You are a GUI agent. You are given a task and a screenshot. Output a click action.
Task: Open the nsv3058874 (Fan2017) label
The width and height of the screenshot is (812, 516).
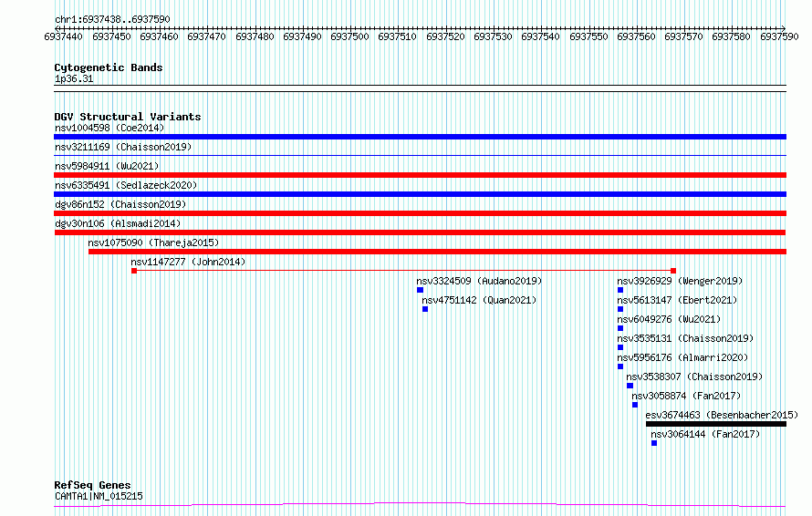[686, 396]
